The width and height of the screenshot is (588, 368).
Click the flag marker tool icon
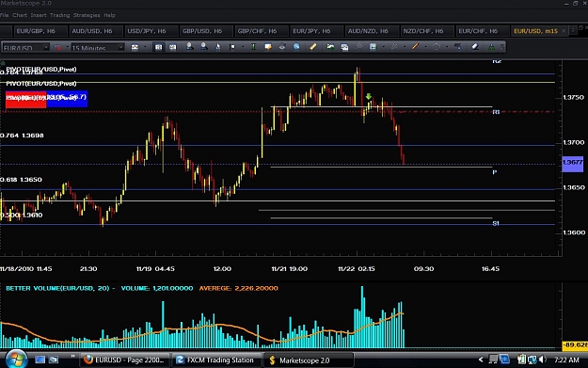[232, 47]
